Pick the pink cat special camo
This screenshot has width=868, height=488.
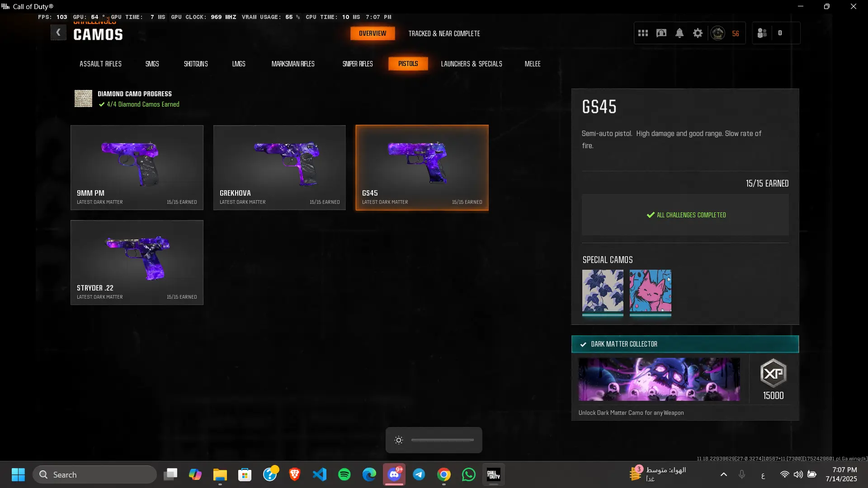coord(650,291)
